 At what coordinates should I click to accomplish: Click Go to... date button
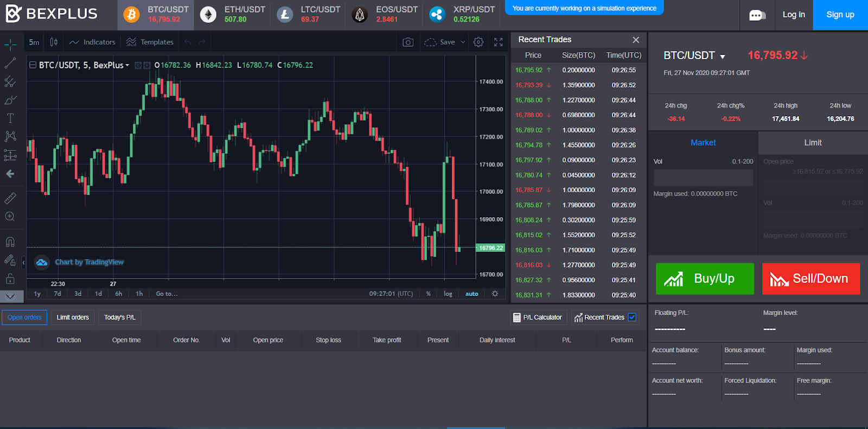167,294
